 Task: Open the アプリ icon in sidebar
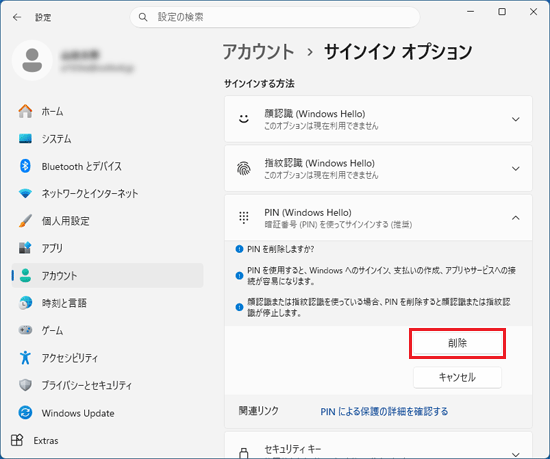pyautogui.click(x=25, y=248)
